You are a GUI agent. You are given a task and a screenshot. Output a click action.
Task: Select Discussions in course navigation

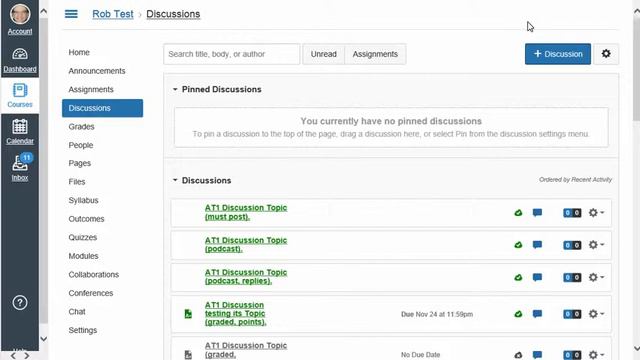(102, 108)
